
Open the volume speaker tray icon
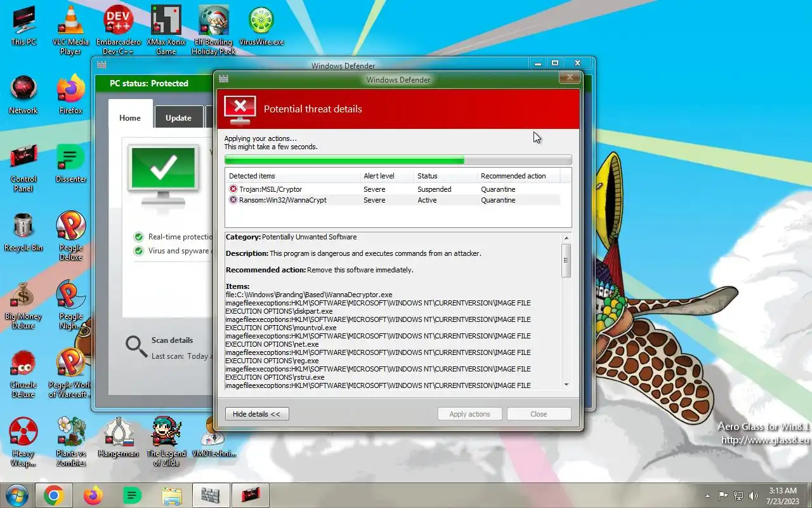(x=754, y=496)
